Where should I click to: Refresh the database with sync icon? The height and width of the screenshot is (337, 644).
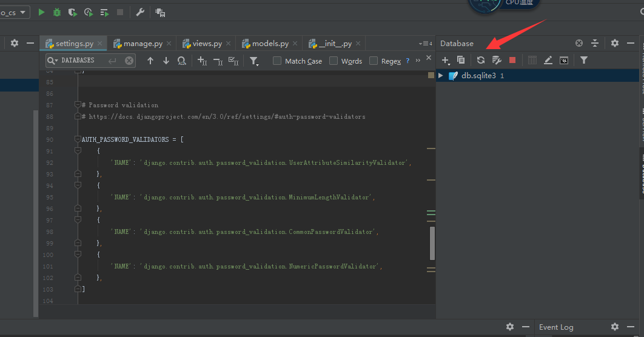tap(480, 60)
